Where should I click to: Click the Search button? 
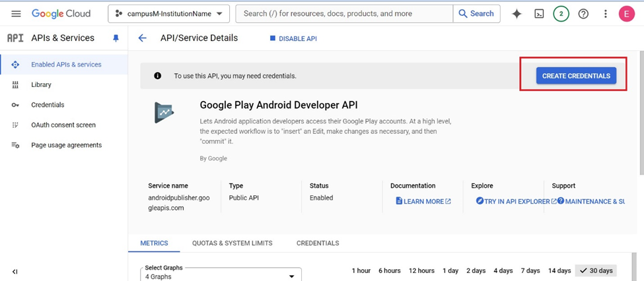(x=476, y=14)
